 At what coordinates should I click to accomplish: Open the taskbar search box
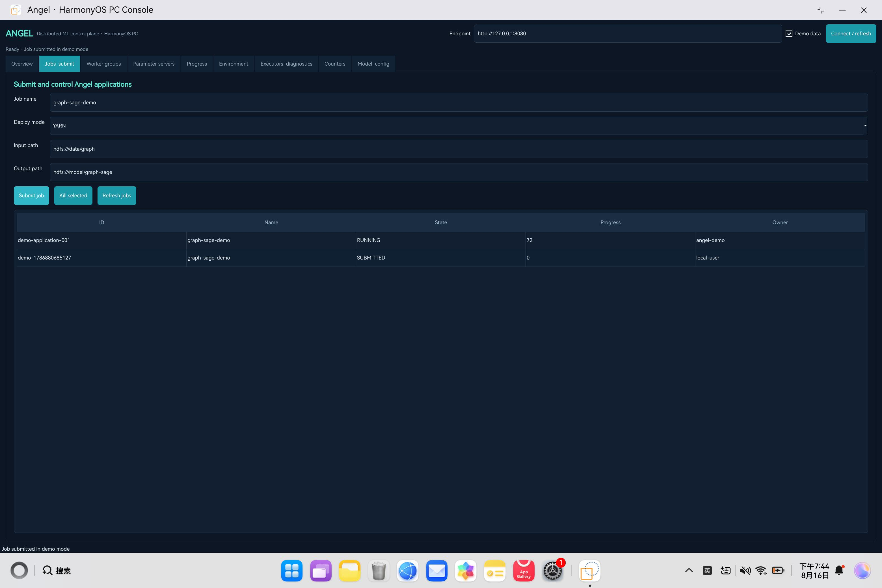[x=57, y=571]
